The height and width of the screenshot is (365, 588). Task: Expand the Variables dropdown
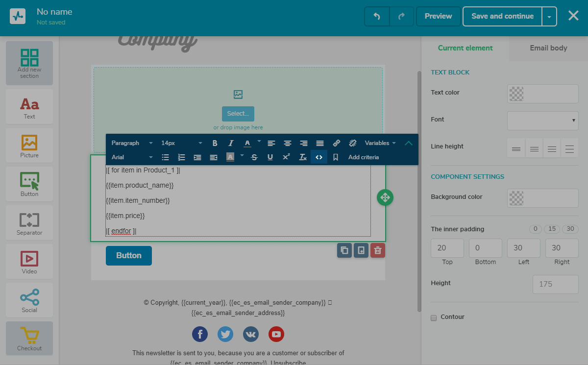click(380, 143)
